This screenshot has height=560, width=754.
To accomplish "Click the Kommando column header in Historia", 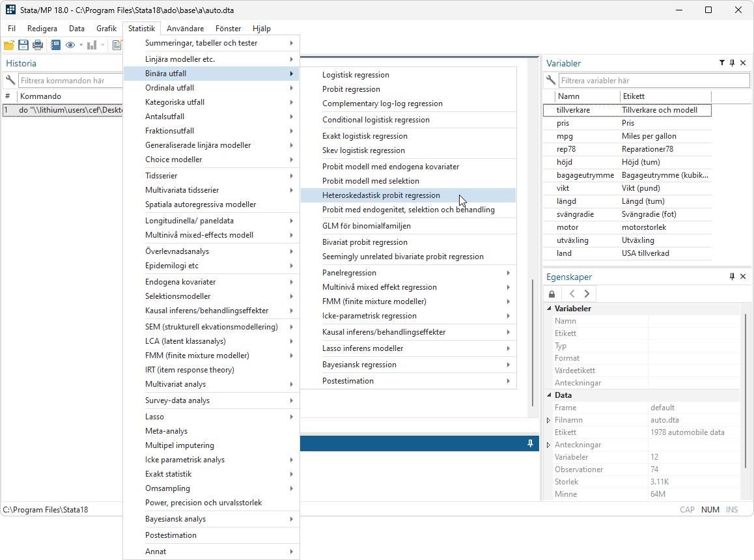I will pos(70,96).
